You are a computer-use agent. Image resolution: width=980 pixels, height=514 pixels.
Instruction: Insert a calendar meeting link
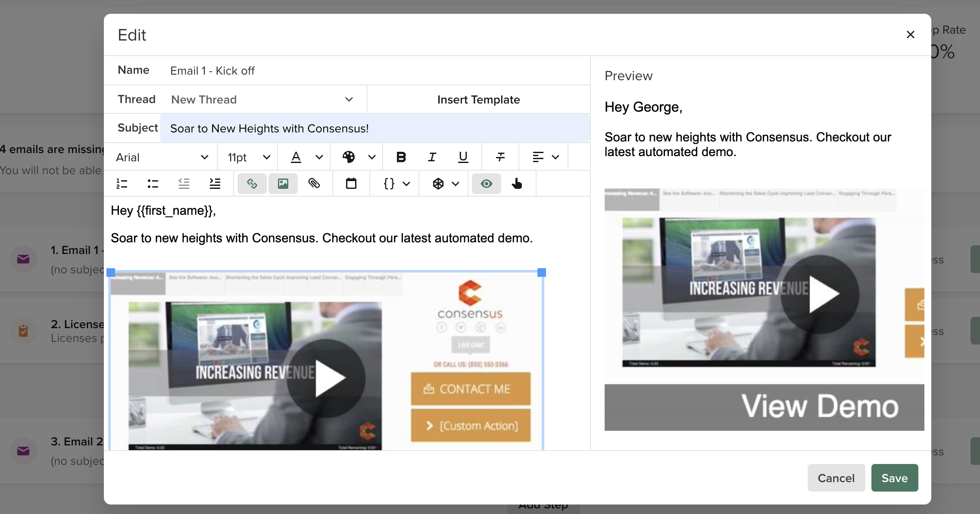click(x=351, y=184)
